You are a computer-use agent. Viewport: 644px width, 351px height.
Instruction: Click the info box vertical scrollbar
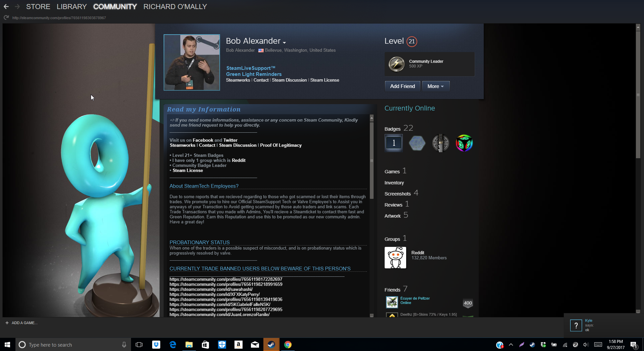click(x=372, y=161)
